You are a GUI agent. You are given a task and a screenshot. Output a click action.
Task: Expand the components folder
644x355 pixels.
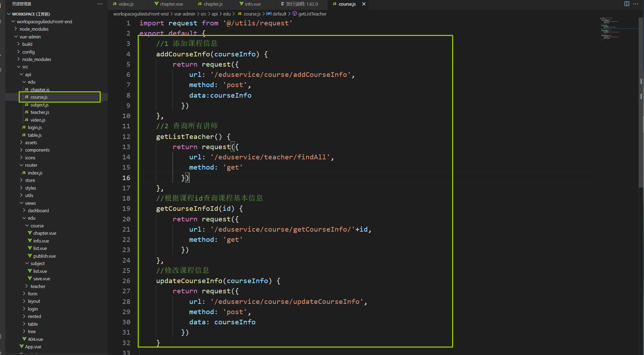click(21, 150)
